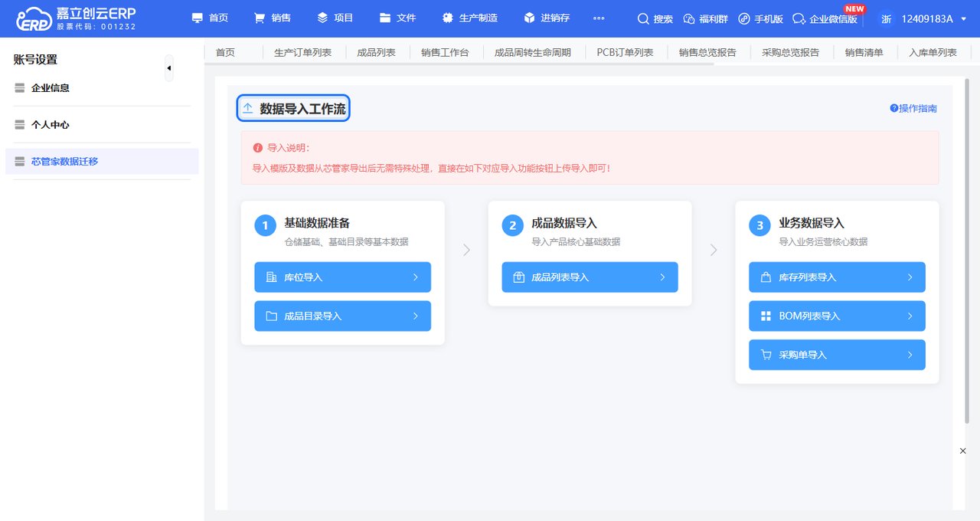This screenshot has width=980, height=521.
Task: Switch to the 采购总览报告 tab
Action: 790,53
